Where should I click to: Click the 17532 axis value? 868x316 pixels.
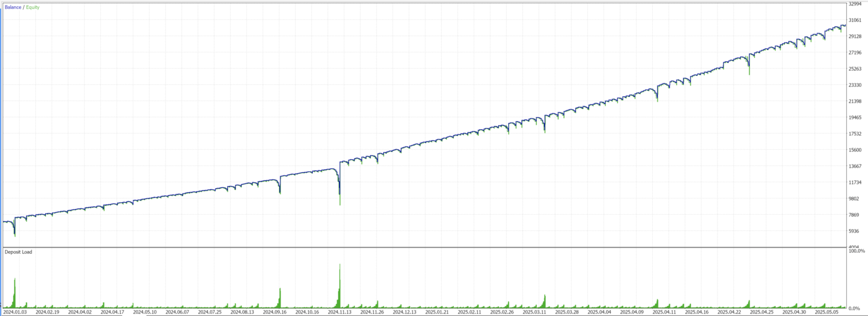click(x=855, y=134)
